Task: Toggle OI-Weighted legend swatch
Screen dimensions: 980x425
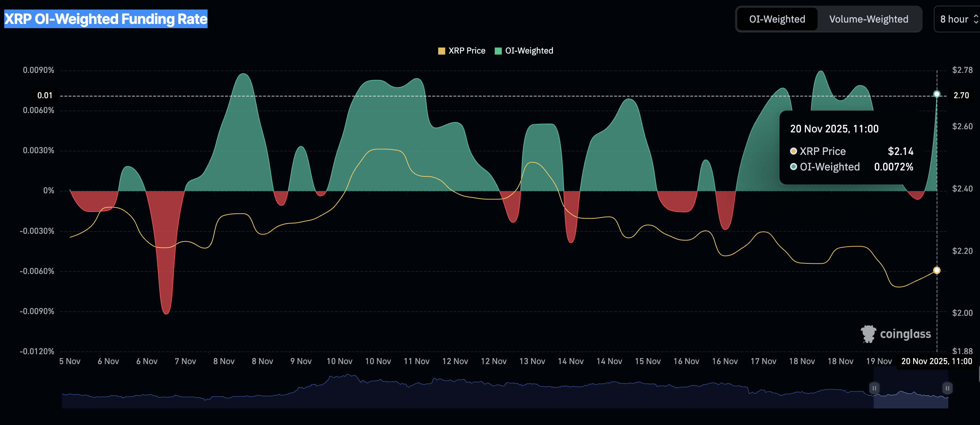Action: coord(498,51)
